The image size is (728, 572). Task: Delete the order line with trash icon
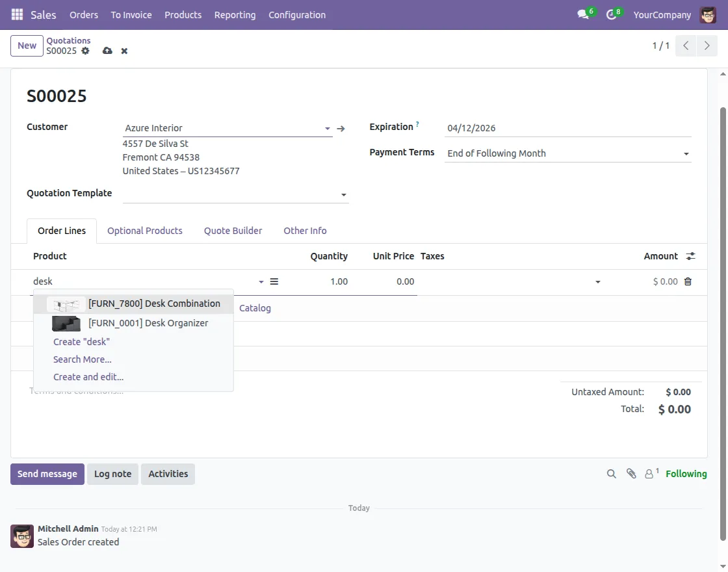tap(688, 281)
